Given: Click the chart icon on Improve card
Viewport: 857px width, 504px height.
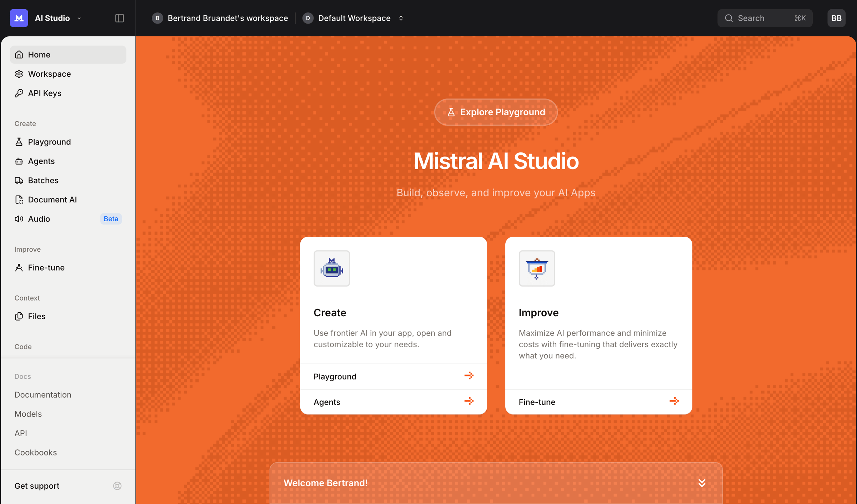Looking at the screenshot, I should 537,268.
